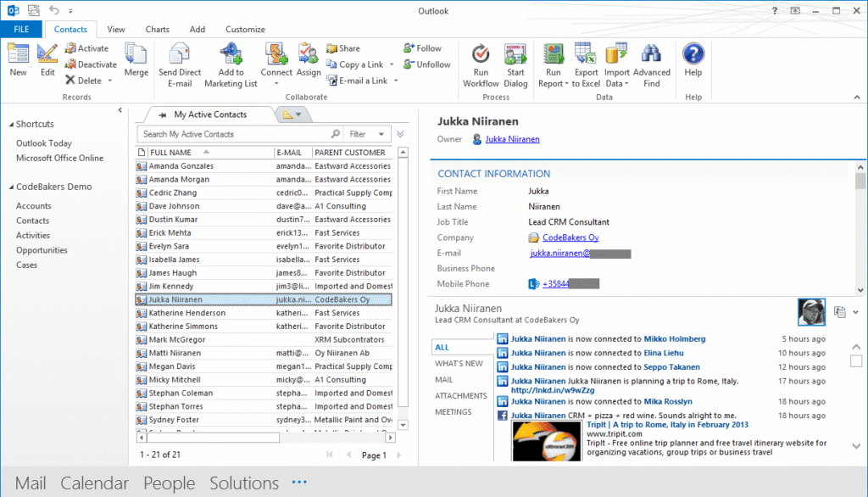Open Advanced Find

[x=652, y=65]
